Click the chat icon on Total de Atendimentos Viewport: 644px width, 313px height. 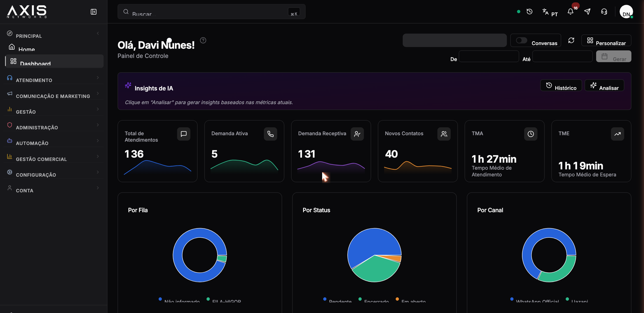pos(184,134)
